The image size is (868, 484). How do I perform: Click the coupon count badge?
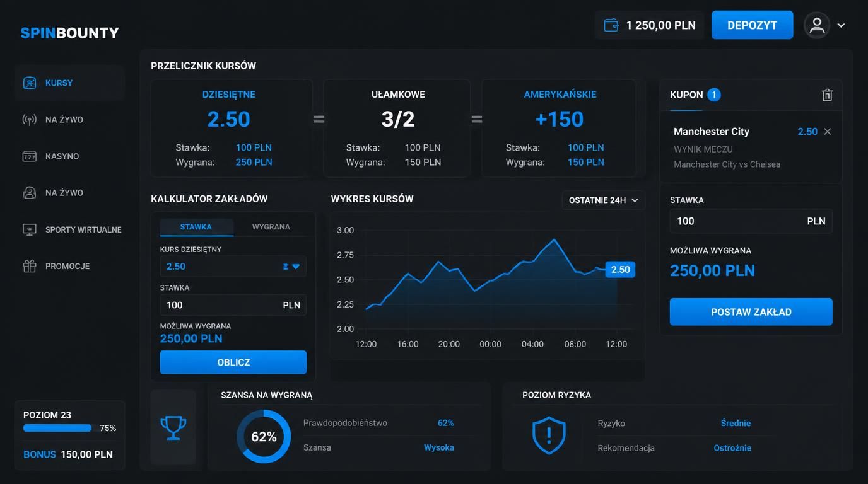pos(714,95)
